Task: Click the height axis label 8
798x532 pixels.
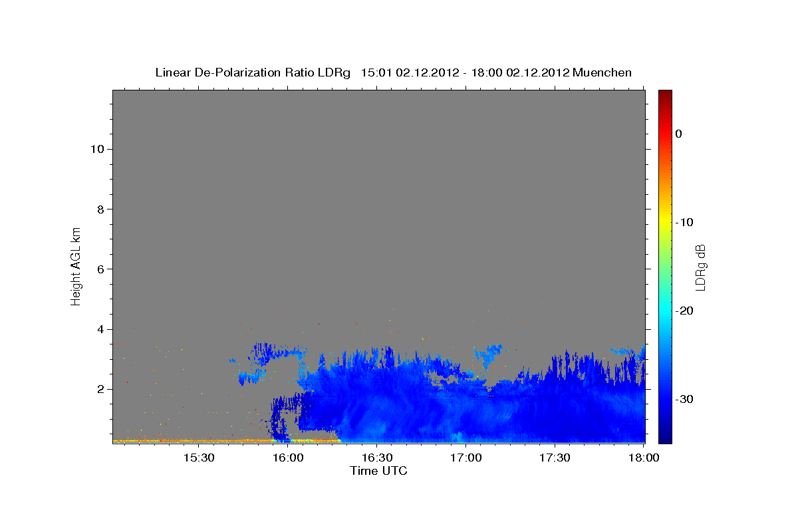Action: tap(100, 209)
